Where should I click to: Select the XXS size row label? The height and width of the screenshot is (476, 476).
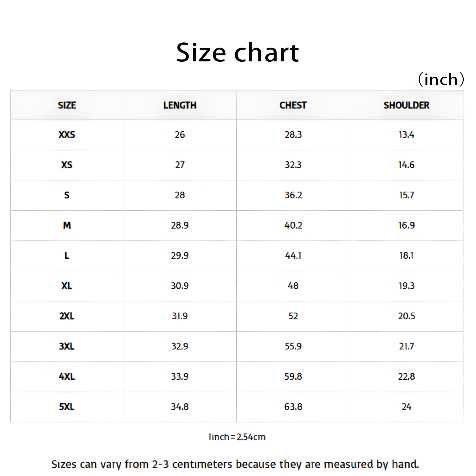point(67,134)
